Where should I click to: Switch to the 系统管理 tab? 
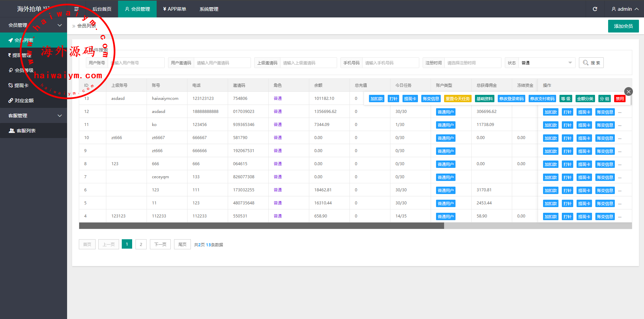pos(209,9)
